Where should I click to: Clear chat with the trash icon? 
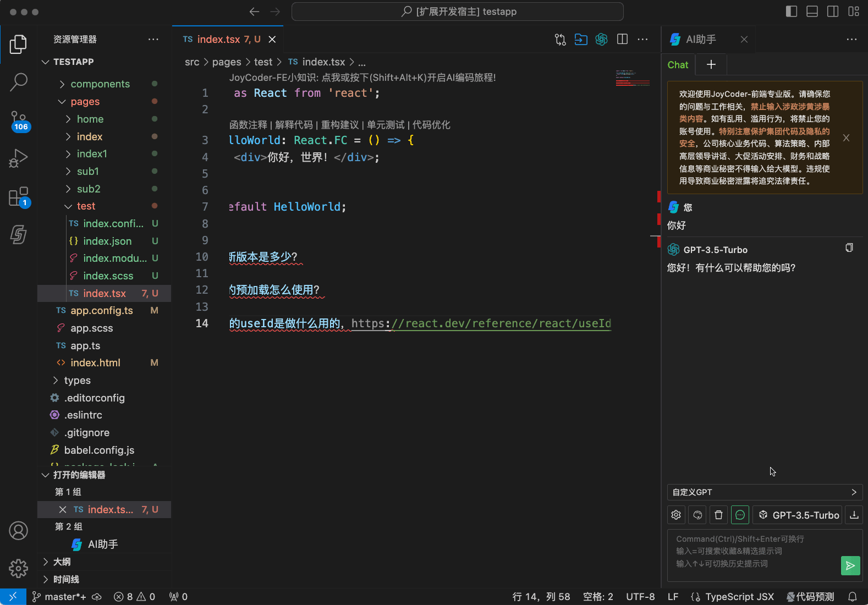pyautogui.click(x=718, y=515)
